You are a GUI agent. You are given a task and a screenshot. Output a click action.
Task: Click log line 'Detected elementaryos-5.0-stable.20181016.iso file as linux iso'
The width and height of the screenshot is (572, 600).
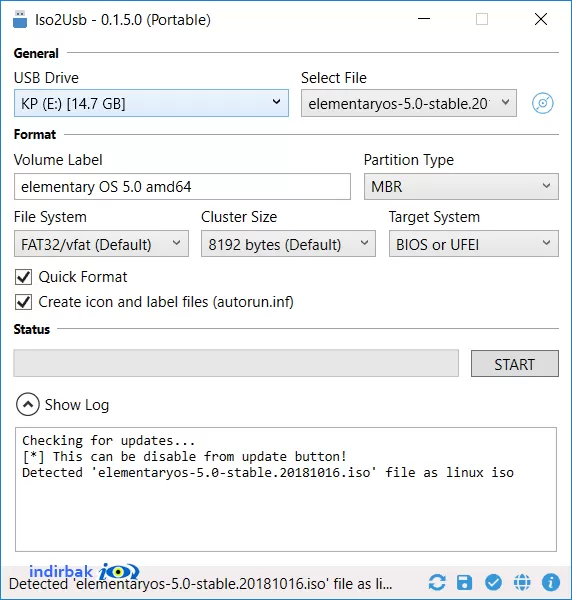click(268, 473)
